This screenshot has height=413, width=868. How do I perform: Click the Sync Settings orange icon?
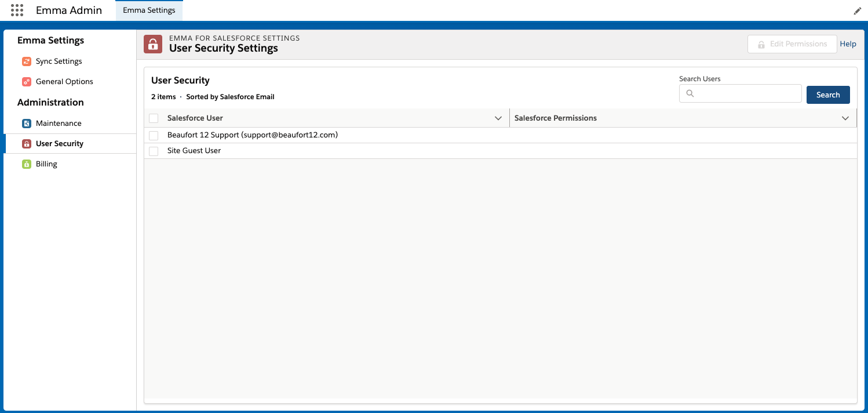(27, 61)
